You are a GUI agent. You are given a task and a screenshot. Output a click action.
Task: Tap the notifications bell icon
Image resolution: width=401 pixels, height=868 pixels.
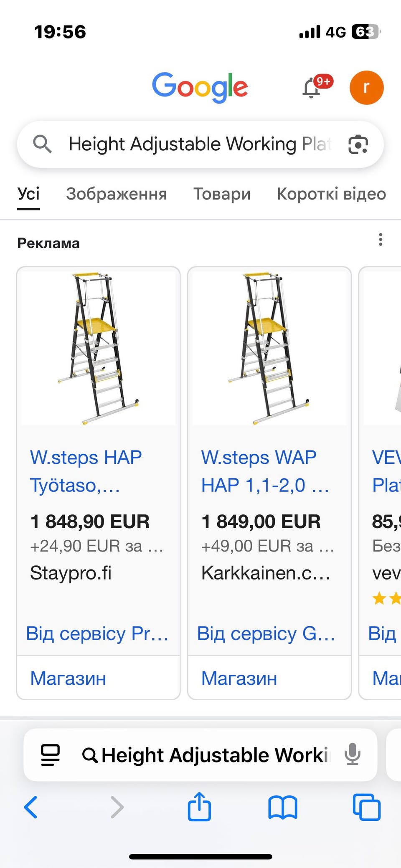[312, 88]
